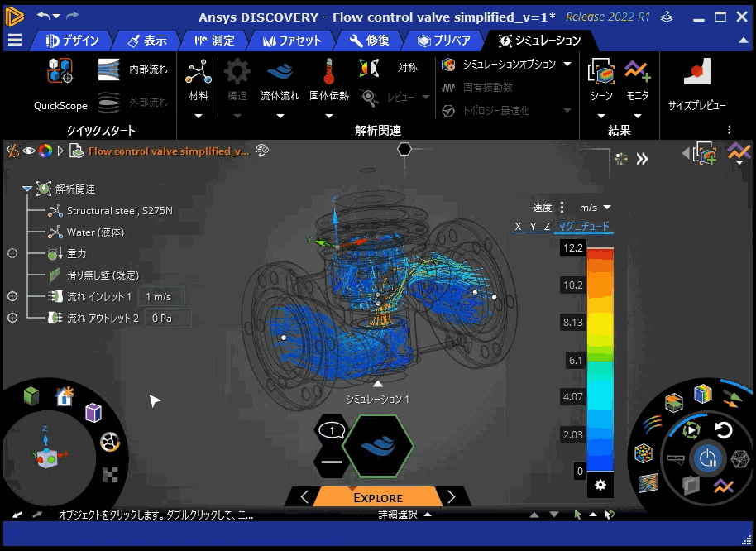Collapse the 解析関連 tree node

(x=27, y=189)
